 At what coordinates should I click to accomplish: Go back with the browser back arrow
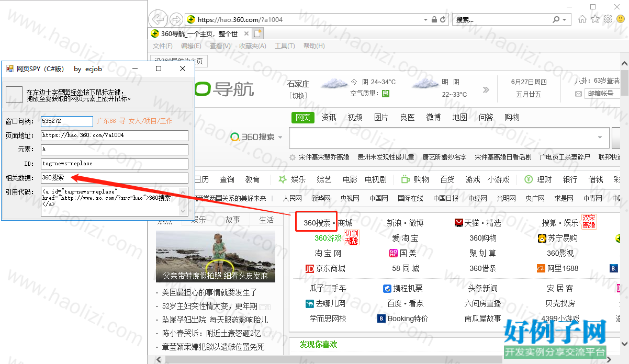(x=158, y=19)
